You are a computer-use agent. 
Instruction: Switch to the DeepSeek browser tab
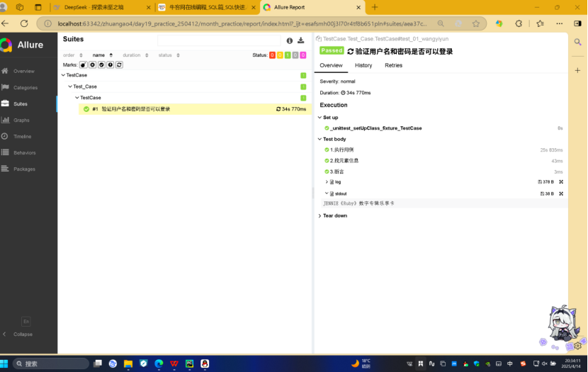coord(101,8)
